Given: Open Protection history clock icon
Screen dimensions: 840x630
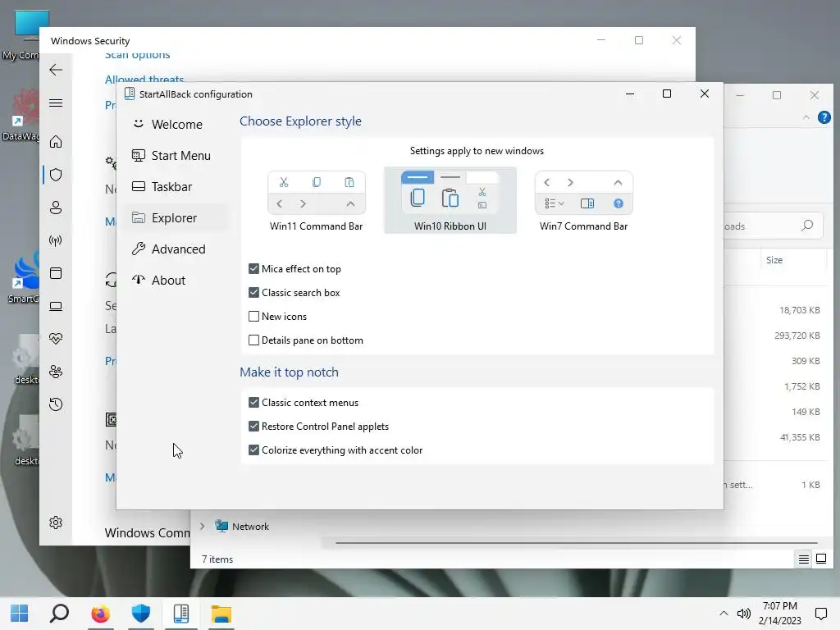Looking at the screenshot, I should pos(56,404).
